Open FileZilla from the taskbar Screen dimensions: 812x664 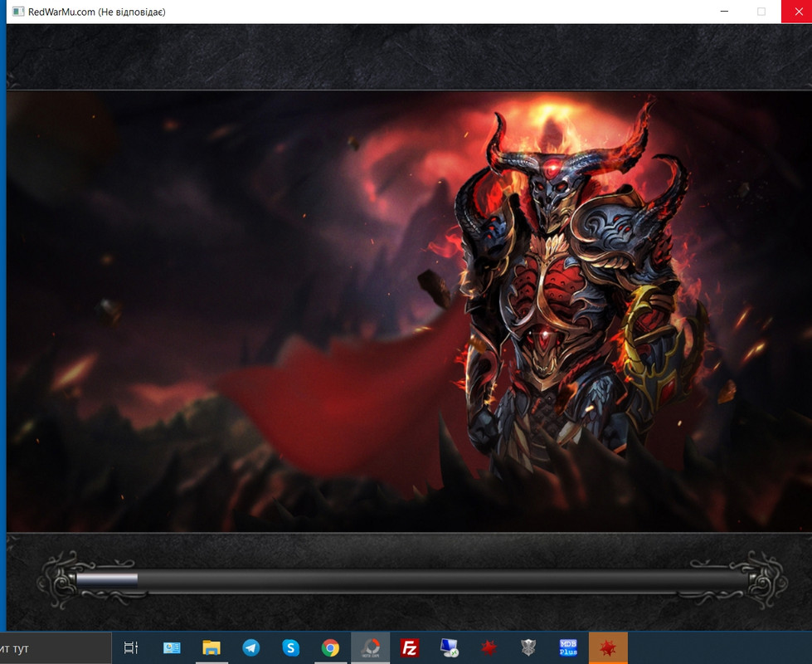(x=410, y=647)
